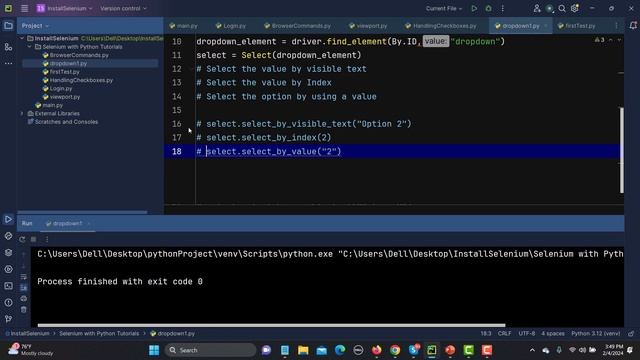Open Code With Me user icon
This screenshot has height=360, width=640.
pyautogui.click(x=537, y=8)
